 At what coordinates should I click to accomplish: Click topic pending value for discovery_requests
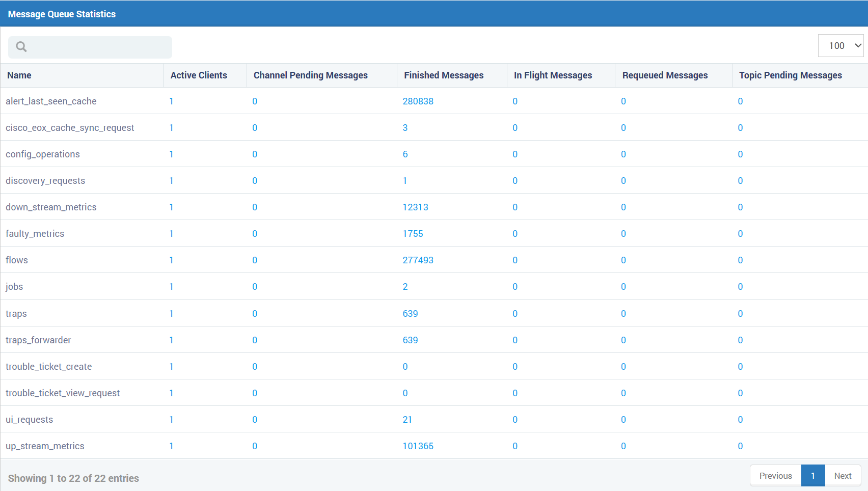[x=740, y=181]
